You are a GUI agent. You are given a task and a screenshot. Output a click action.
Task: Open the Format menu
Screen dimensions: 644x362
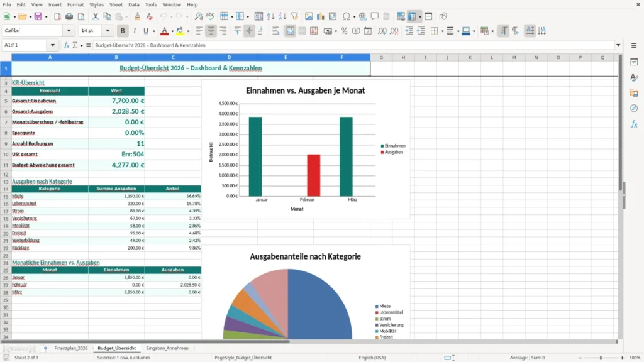coord(75,4)
